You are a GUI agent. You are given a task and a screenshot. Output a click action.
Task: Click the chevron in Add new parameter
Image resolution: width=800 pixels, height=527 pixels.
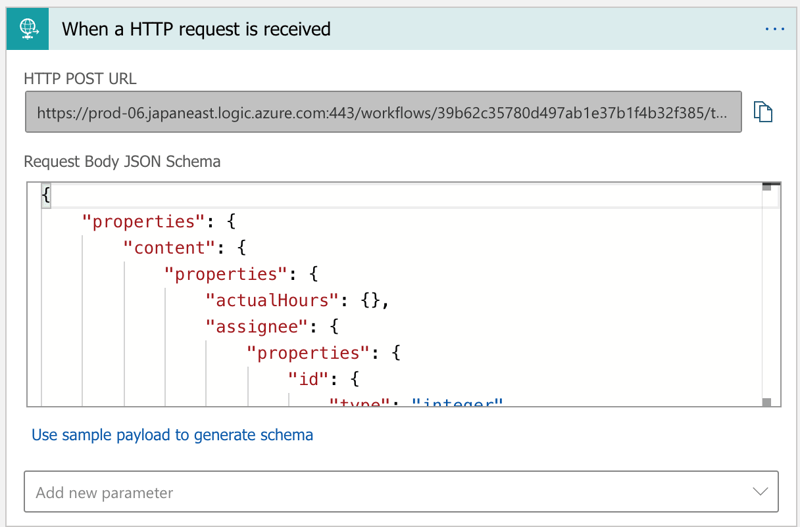759,492
